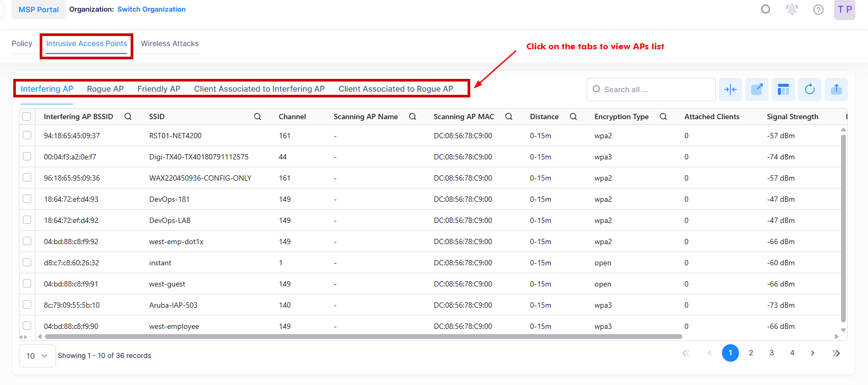Refresh the Interfering AP list
This screenshot has width=868, height=385.
pyautogui.click(x=810, y=89)
